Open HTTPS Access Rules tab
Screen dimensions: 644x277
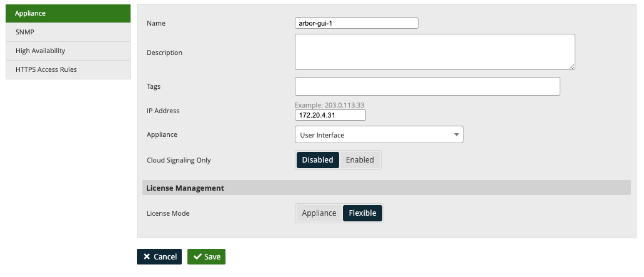pos(67,70)
